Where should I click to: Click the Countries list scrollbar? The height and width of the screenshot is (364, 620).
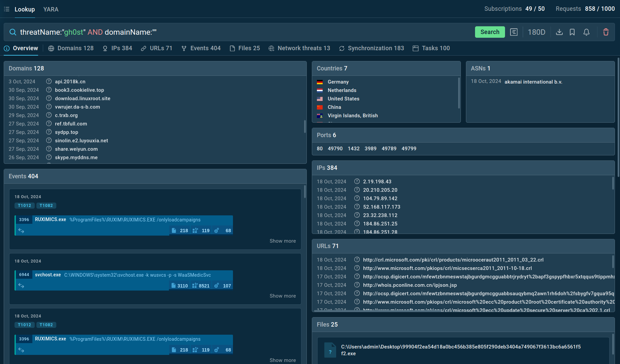459,93
